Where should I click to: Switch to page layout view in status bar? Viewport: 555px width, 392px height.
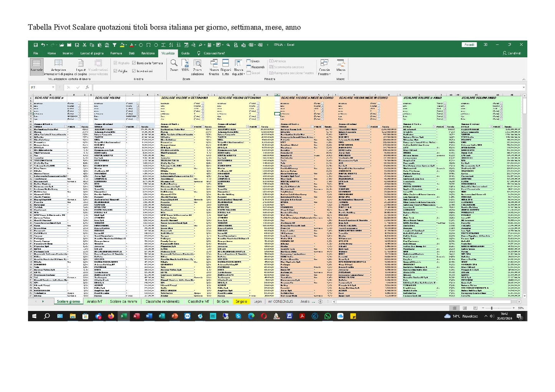pos(465,308)
